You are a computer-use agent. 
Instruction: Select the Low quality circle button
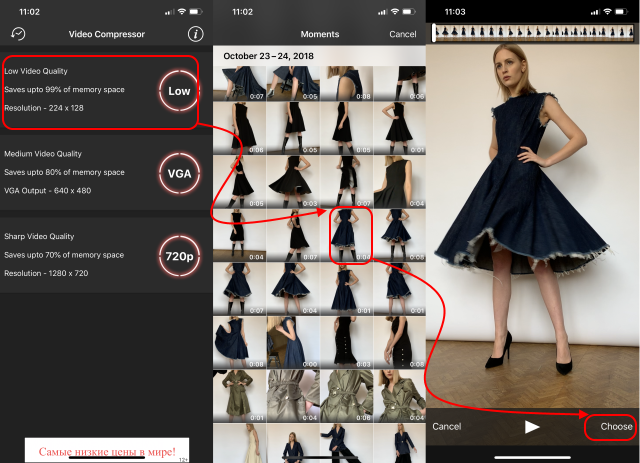click(x=179, y=91)
